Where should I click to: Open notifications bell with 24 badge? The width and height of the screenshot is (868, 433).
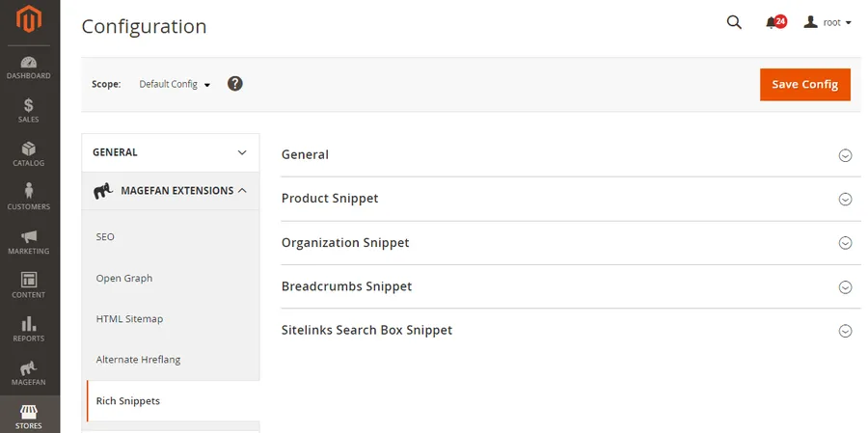[775, 22]
